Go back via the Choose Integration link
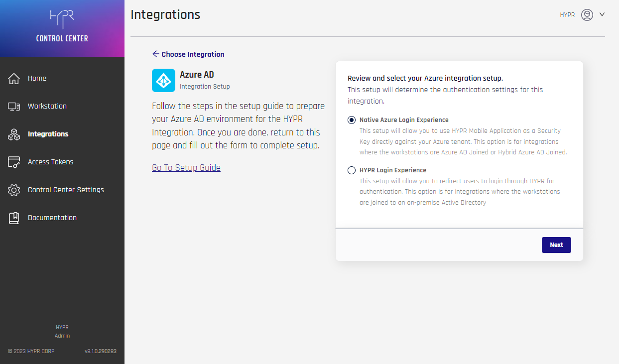This screenshot has width=619, height=364. [x=193, y=54]
